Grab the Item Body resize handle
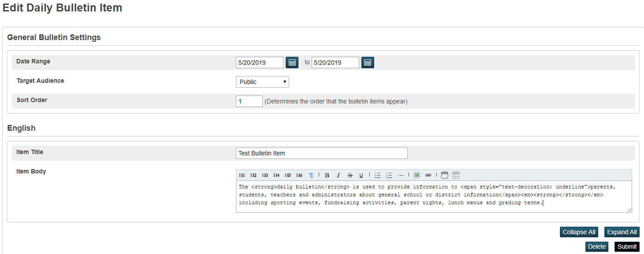 click(x=629, y=210)
